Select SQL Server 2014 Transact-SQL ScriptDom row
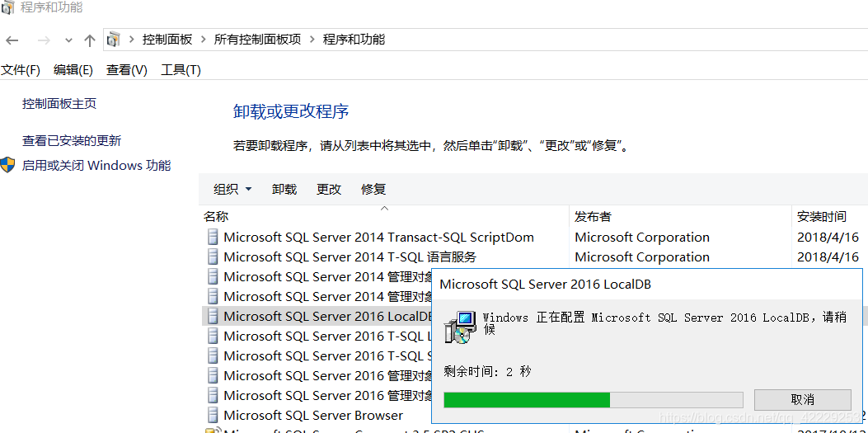The image size is (868, 433). (x=534, y=238)
